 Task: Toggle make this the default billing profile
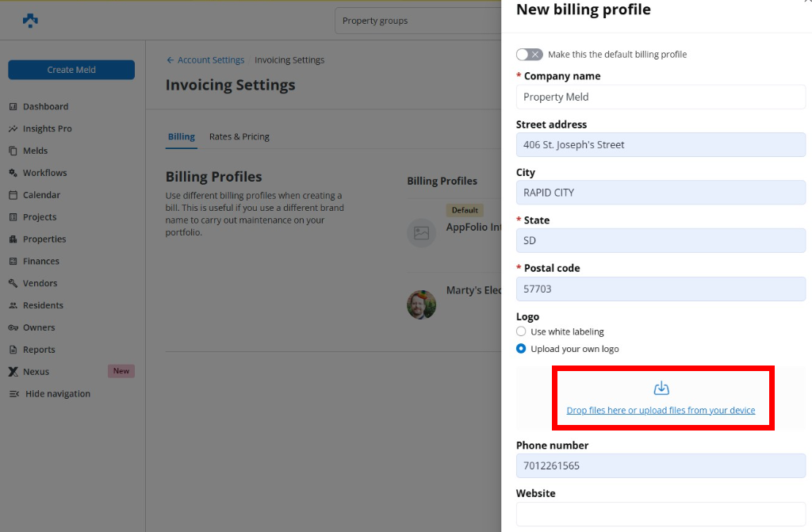click(x=529, y=55)
